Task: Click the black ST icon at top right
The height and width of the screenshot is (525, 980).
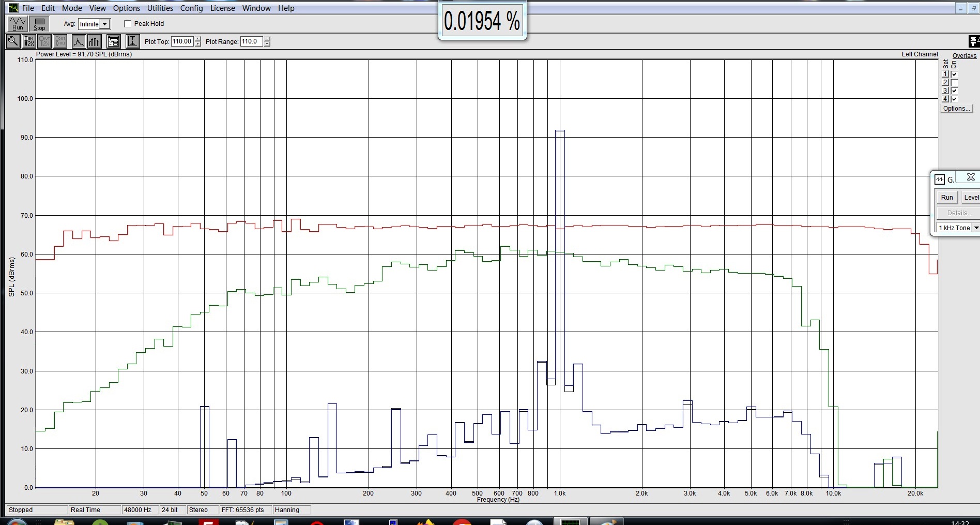Action: tap(974, 41)
